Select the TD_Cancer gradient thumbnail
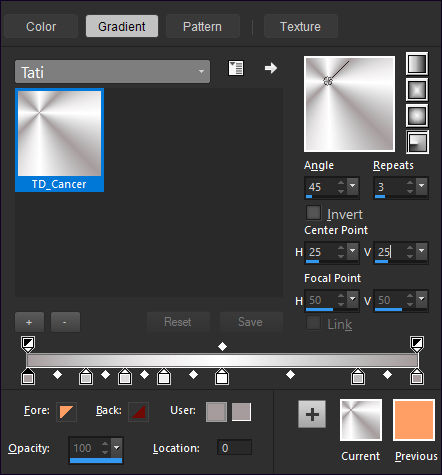442x475 pixels. [x=59, y=140]
